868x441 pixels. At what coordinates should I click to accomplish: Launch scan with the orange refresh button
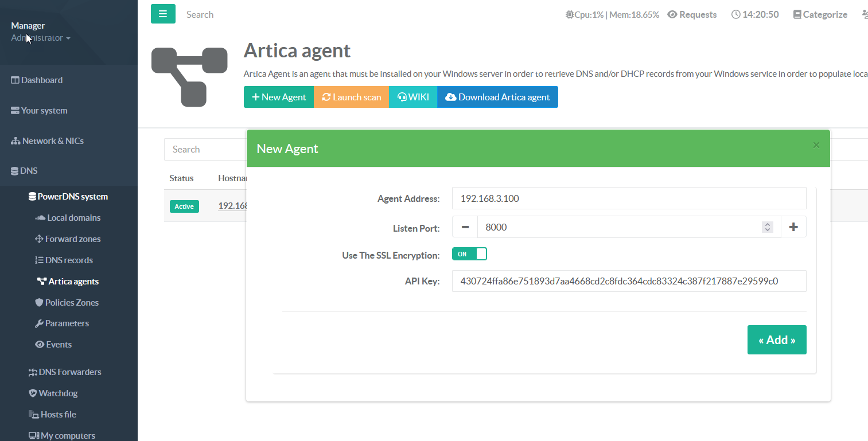351,97
